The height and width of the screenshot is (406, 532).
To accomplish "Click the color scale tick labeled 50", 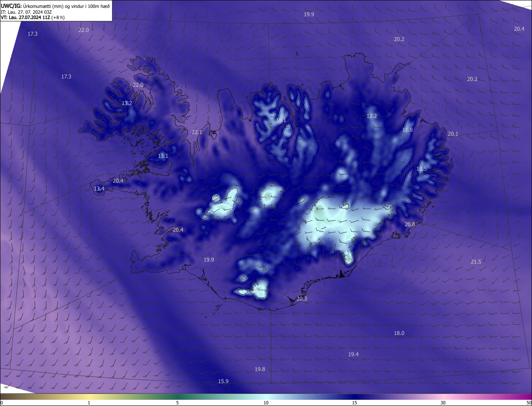I will pos(529,403).
